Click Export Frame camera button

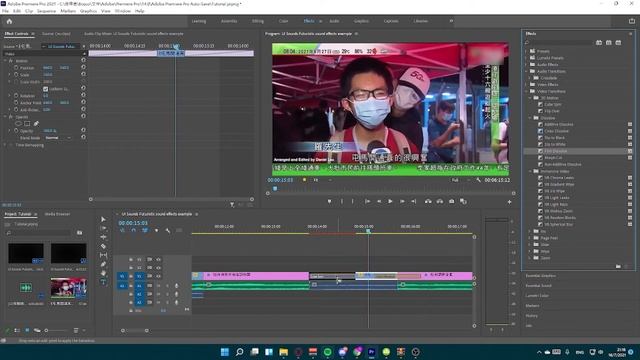pos(451,201)
